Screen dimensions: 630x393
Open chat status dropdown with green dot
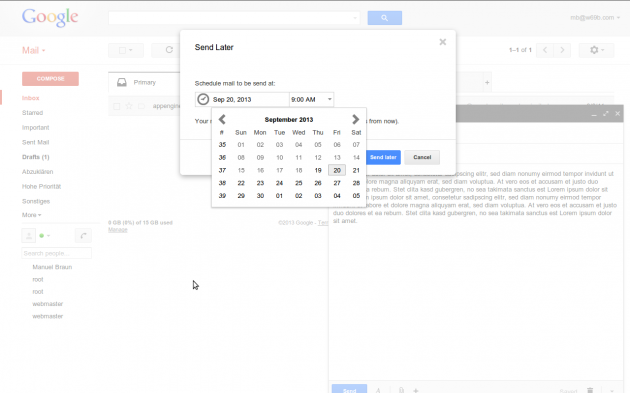45,236
